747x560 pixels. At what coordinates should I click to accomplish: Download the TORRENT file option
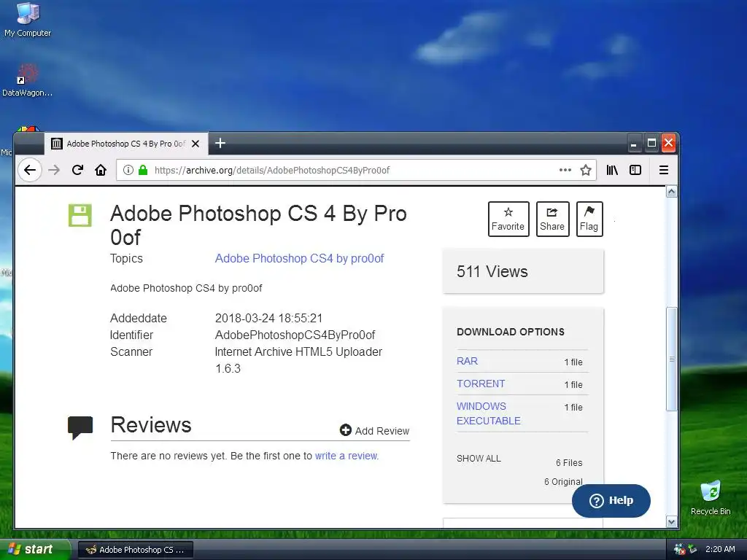[481, 384]
